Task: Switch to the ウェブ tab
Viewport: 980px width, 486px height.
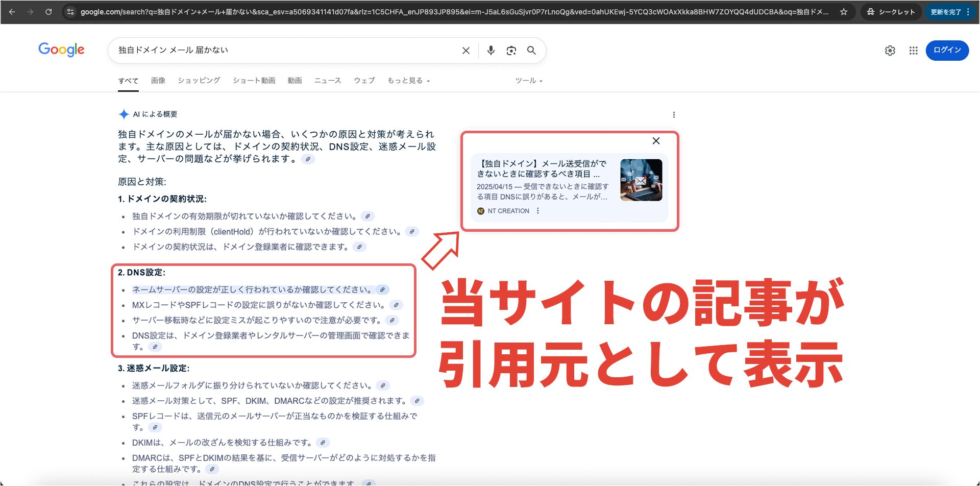Action: click(x=364, y=81)
